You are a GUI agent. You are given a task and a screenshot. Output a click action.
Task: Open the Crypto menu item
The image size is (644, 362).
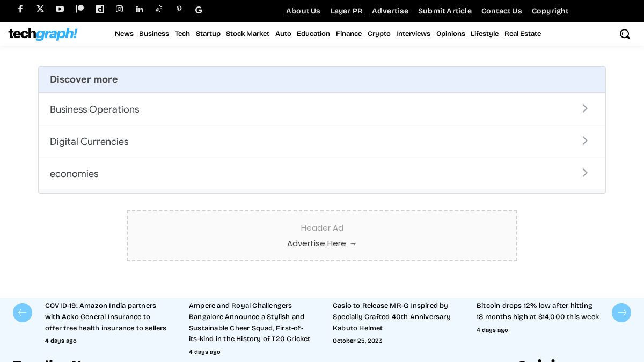[379, 34]
